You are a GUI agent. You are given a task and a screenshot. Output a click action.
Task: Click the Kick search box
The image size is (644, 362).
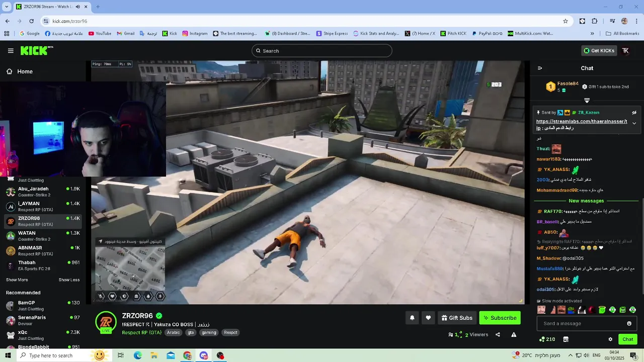click(322, 51)
